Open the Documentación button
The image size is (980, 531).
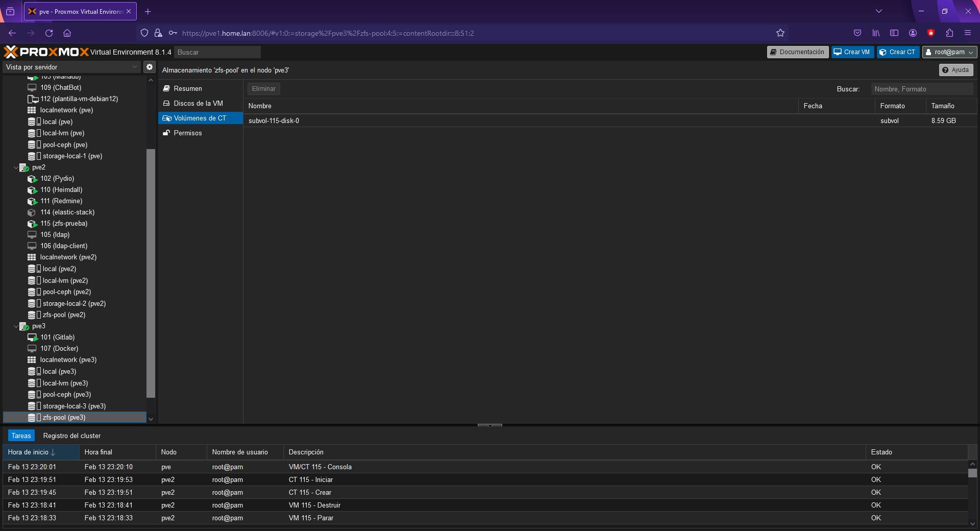[797, 52]
